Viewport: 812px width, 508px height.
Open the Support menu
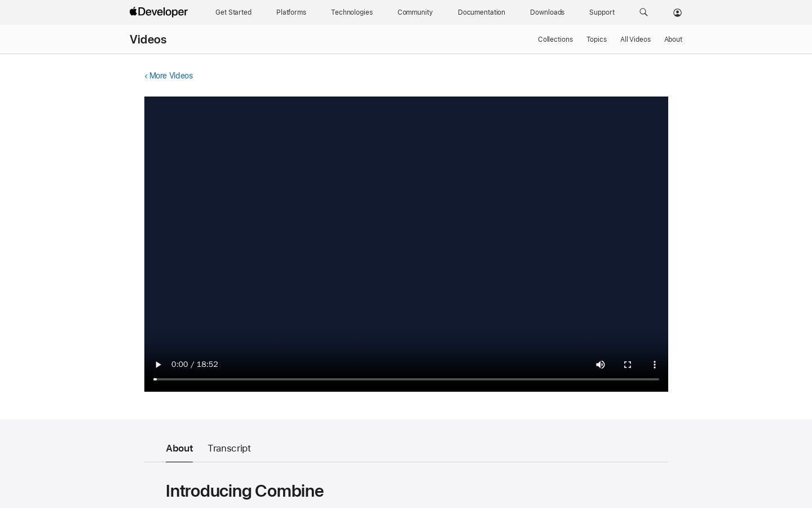pos(602,12)
